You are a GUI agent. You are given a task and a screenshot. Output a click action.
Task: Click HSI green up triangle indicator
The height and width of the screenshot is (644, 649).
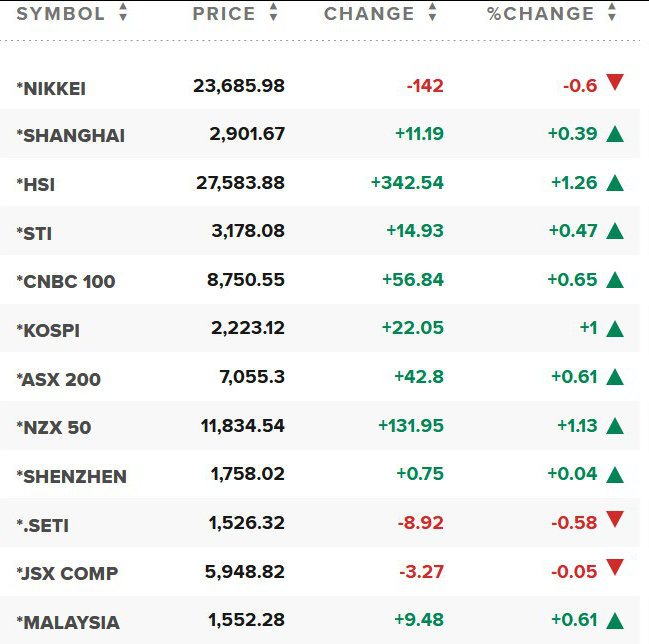(x=615, y=183)
